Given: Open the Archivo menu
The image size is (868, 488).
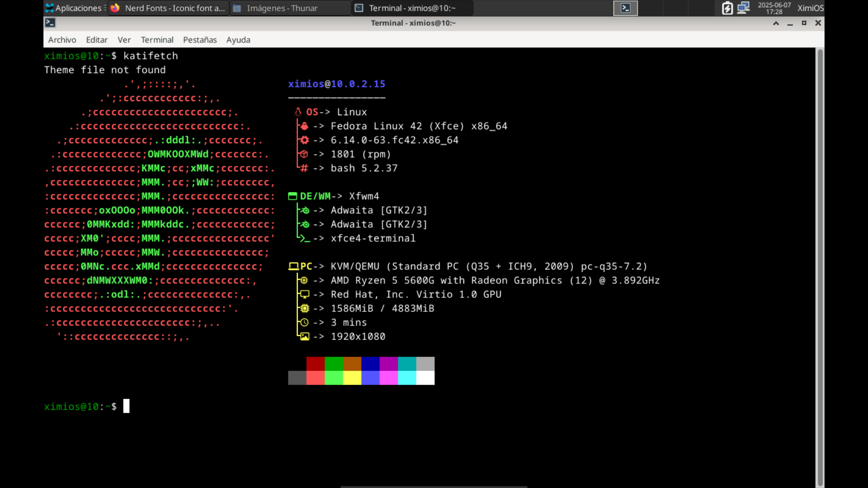Looking at the screenshot, I should click(62, 40).
